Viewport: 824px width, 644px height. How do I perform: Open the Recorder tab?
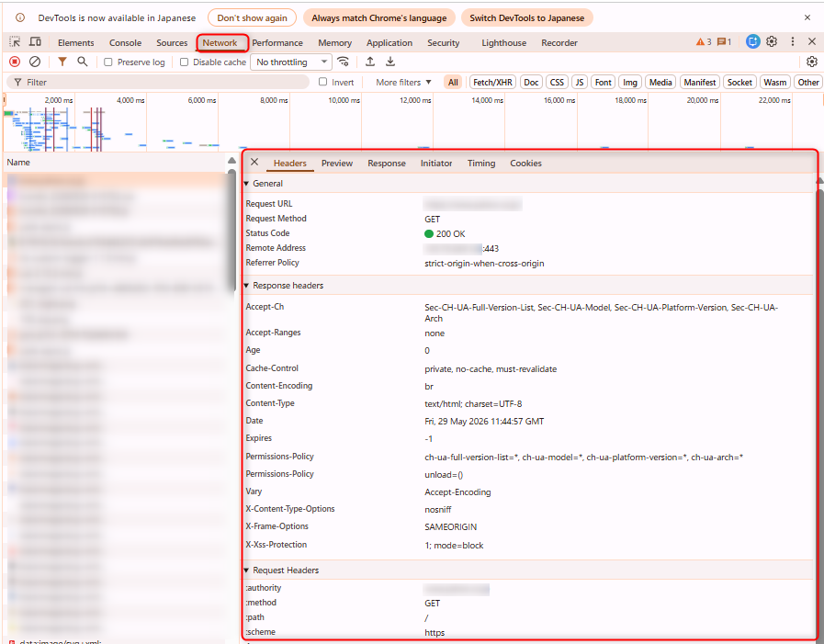pos(559,42)
